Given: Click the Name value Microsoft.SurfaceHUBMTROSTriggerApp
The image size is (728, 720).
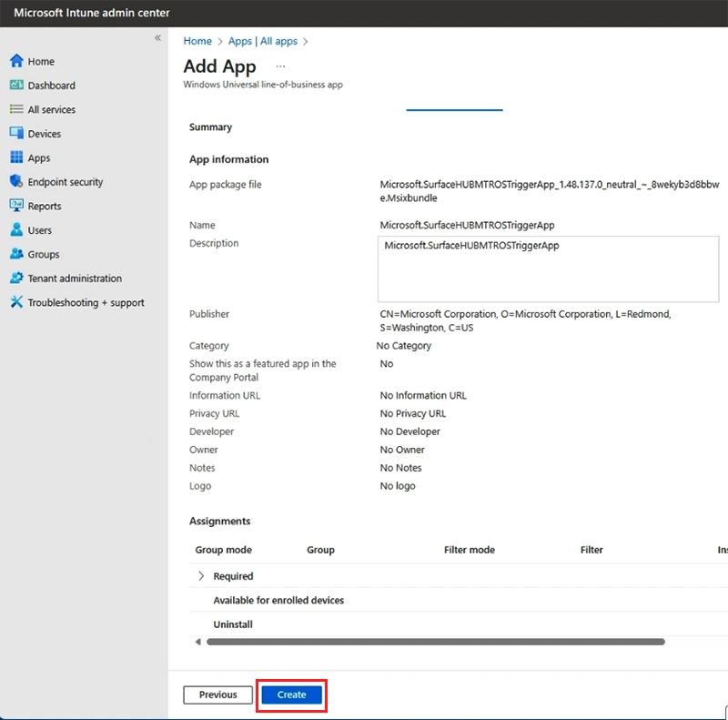Looking at the screenshot, I should pos(467,226).
